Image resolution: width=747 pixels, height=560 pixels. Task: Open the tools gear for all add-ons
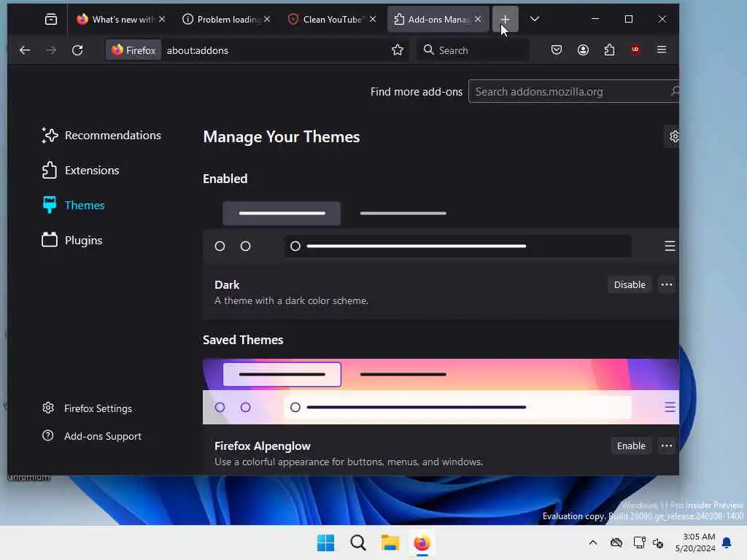click(673, 136)
